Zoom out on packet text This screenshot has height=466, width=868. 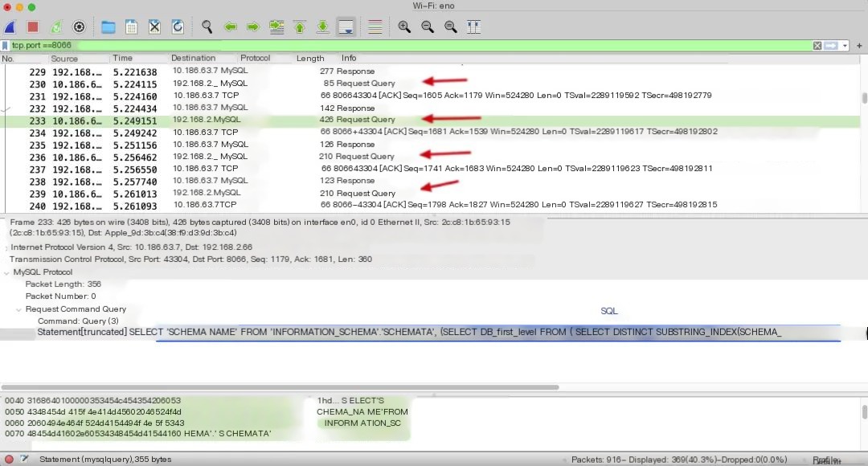428,27
